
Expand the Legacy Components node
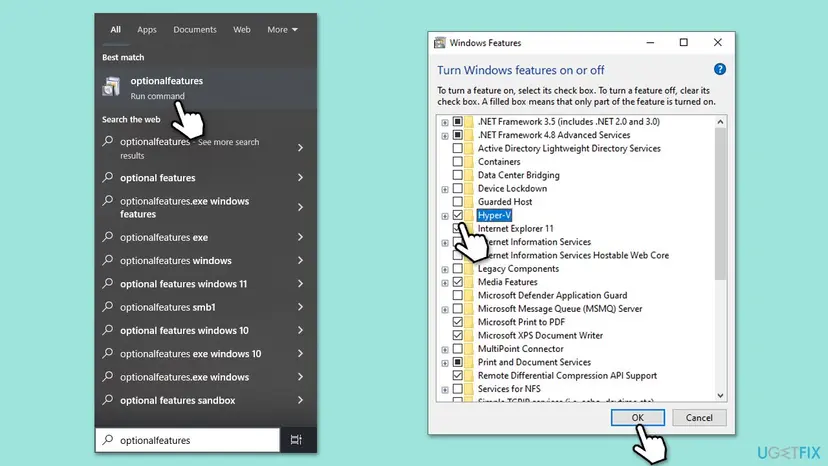445,269
